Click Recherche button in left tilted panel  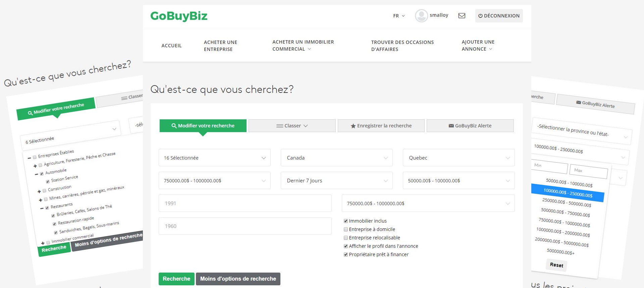pyautogui.click(x=54, y=249)
